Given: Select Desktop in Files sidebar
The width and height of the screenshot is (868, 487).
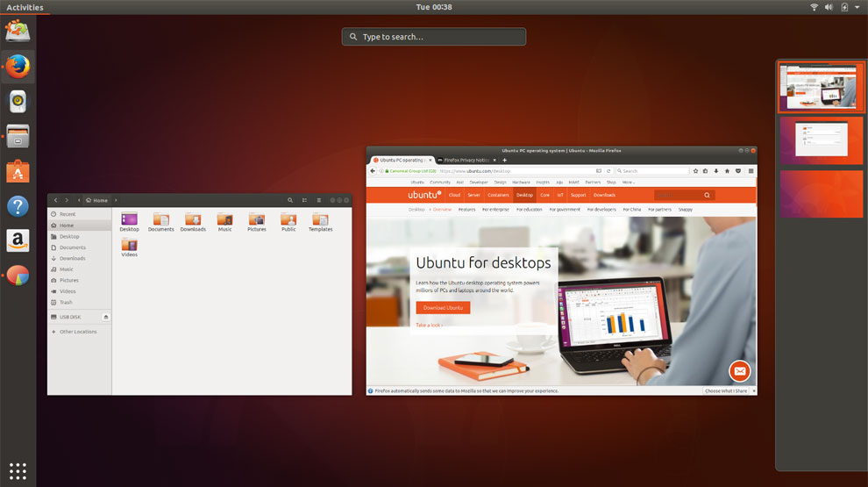Looking at the screenshot, I should pyautogui.click(x=79, y=237).
